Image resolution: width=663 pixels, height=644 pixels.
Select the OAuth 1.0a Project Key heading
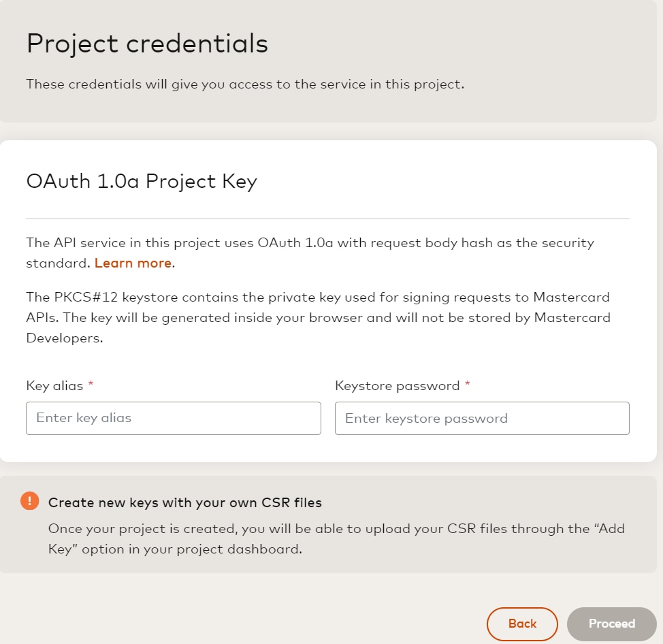(142, 181)
